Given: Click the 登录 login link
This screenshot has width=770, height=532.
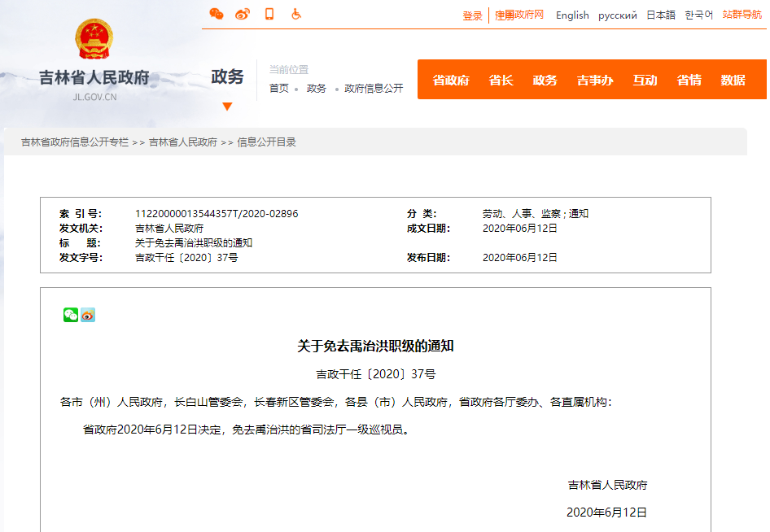Looking at the screenshot, I should [472, 15].
